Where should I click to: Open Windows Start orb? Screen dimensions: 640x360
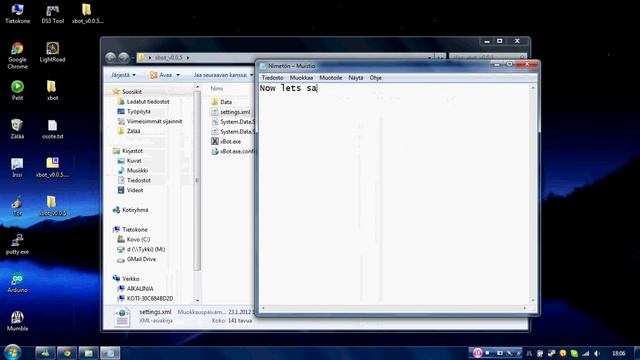(x=13, y=352)
